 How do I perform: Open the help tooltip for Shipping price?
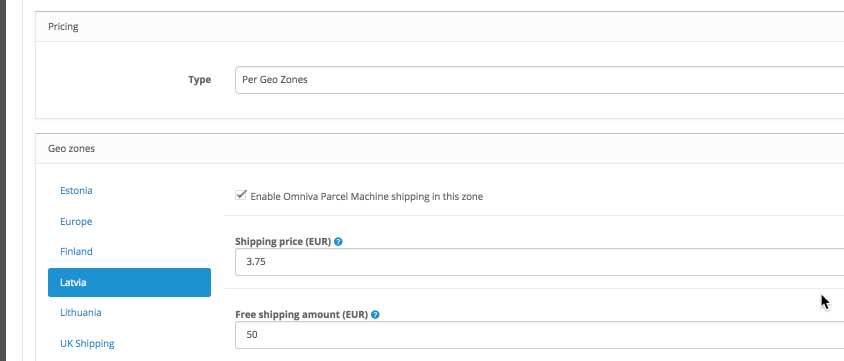point(338,242)
